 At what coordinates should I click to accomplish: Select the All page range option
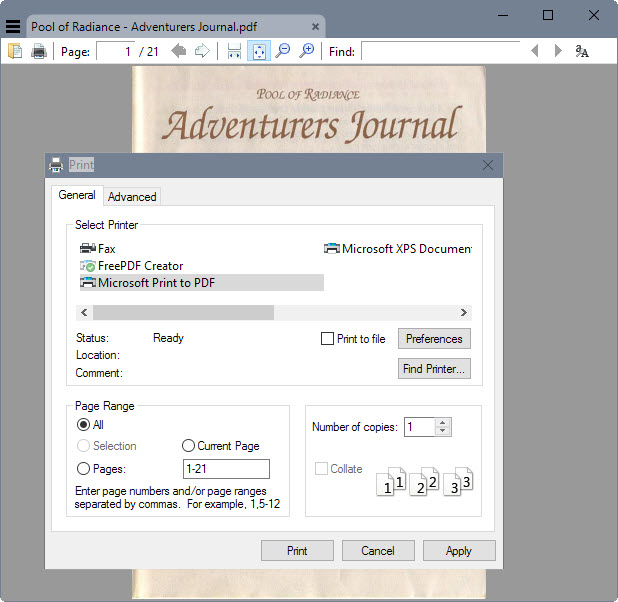(83, 425)
